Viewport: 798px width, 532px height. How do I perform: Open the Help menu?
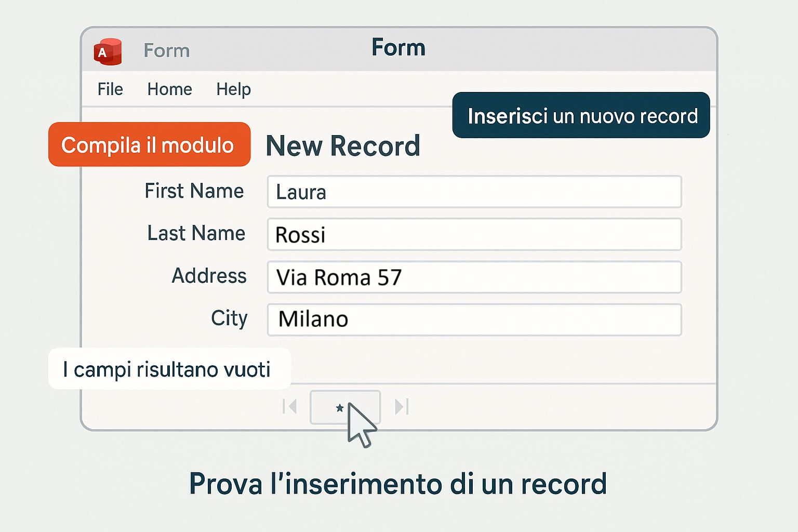tap(233, 89)
